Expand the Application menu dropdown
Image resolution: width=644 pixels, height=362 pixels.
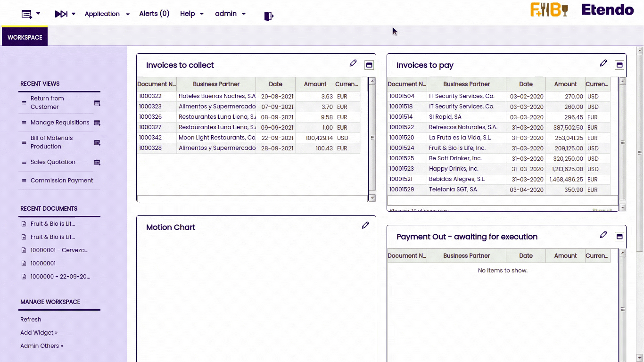(x=107, y=14)
